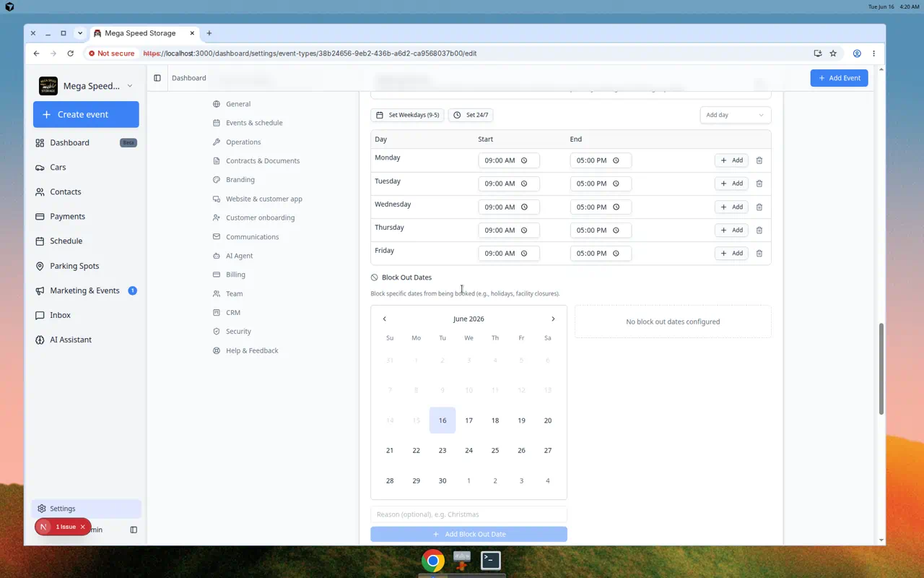
Task: Open clock picker for Wednesday start time
Action: [525, 207]
